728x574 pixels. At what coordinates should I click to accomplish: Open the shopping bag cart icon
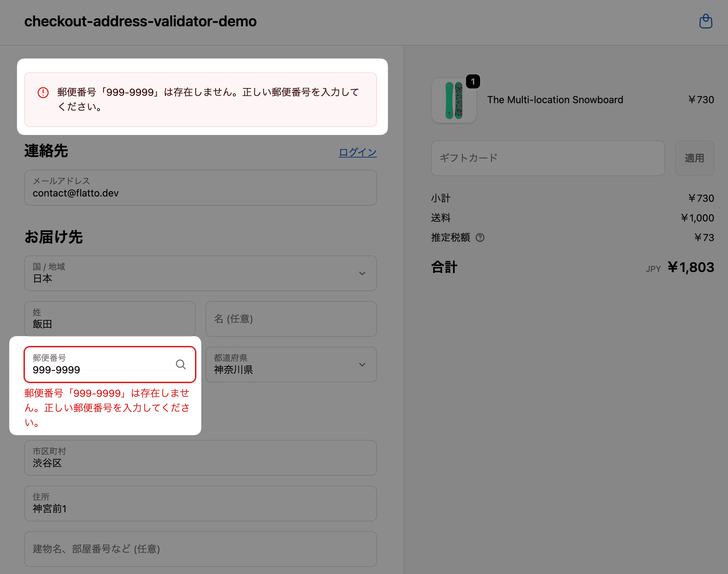pos(706,21)
